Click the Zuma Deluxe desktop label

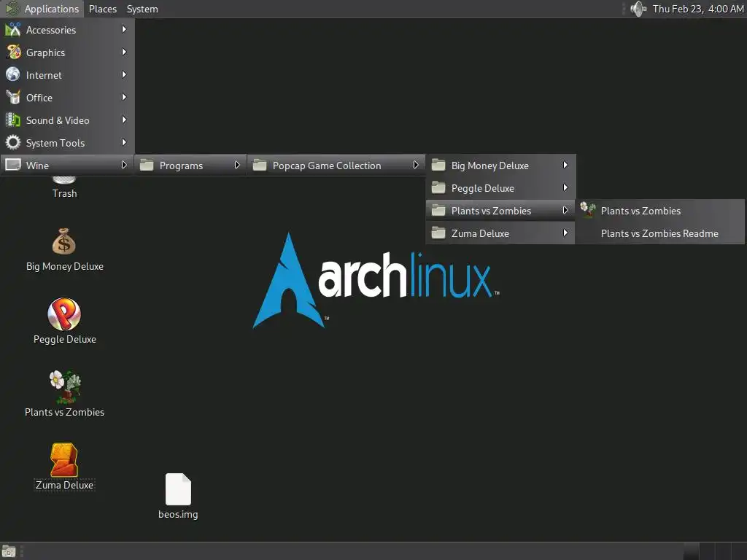64,485
